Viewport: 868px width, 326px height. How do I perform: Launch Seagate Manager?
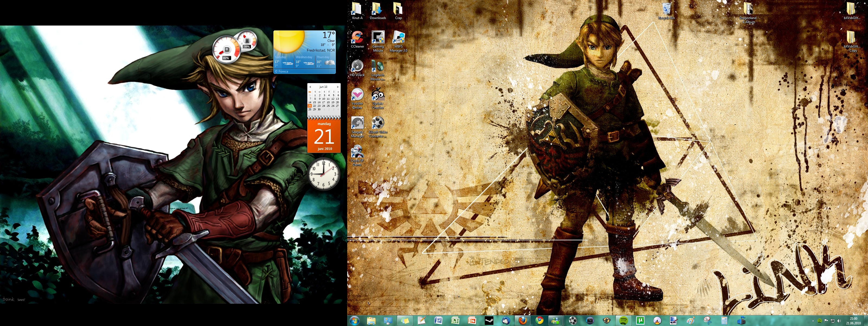[x=357, y=127]
